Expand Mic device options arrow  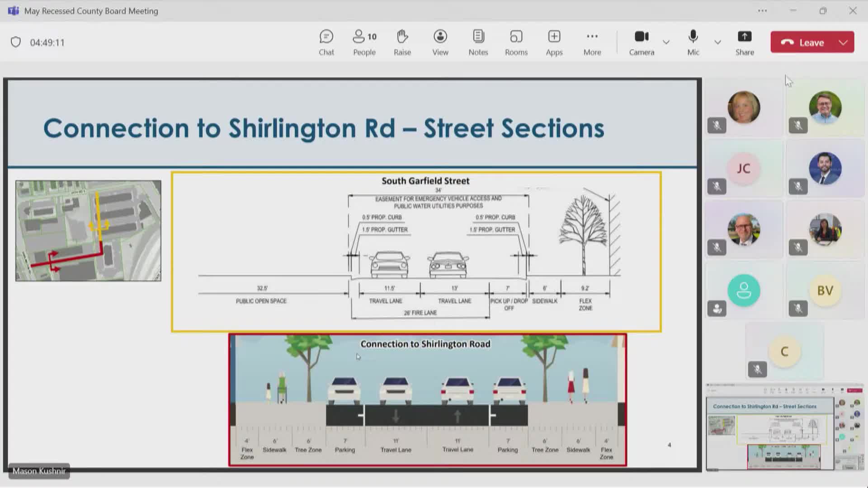717,42
